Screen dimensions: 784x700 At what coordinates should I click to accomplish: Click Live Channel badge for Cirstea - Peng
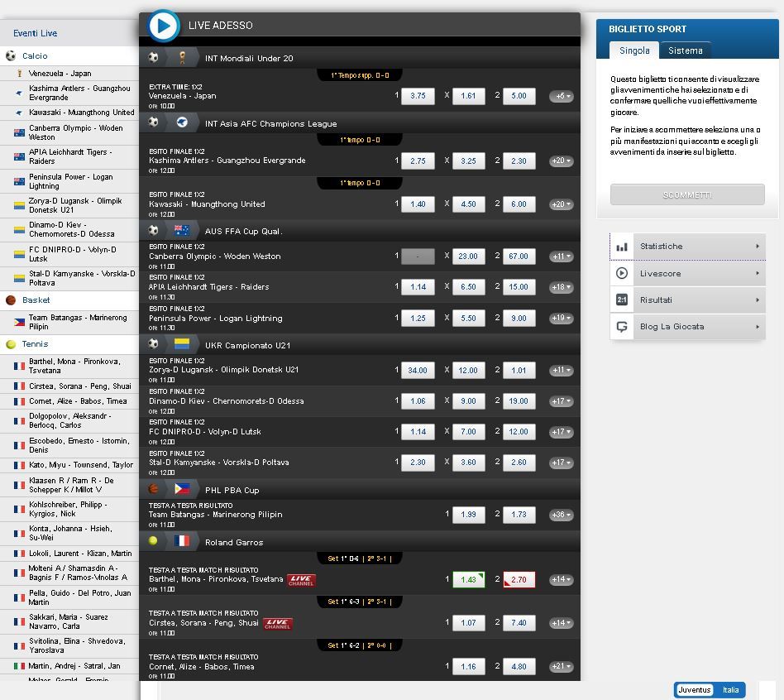coord(278,623)
